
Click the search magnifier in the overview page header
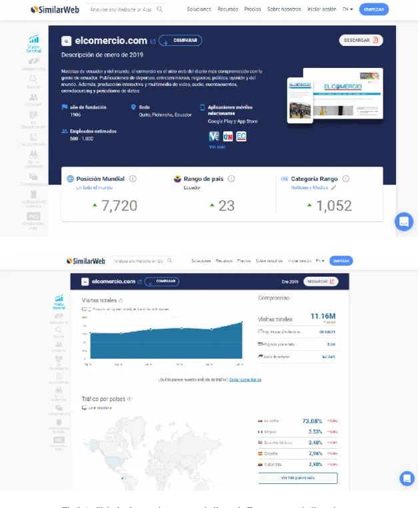(159, 9)
